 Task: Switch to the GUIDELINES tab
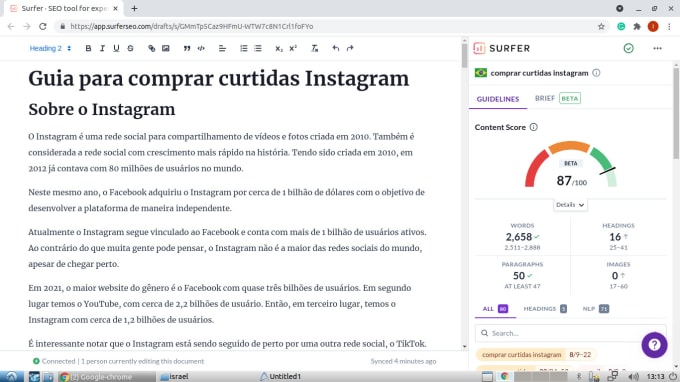(498, 99)
